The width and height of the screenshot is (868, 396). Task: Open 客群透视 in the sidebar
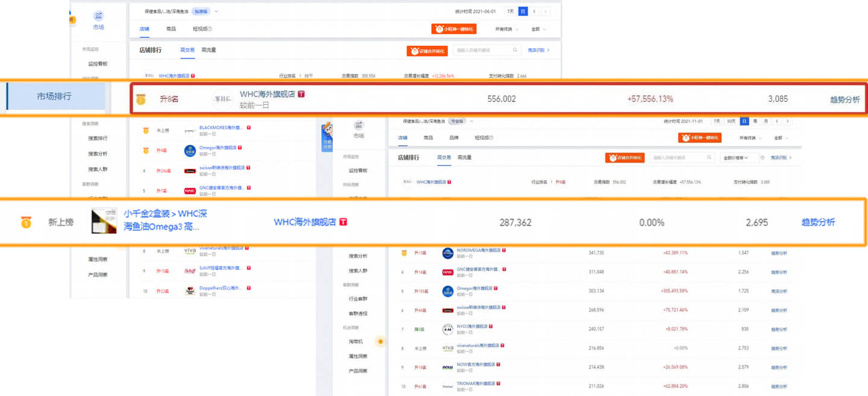pos(358,313)
